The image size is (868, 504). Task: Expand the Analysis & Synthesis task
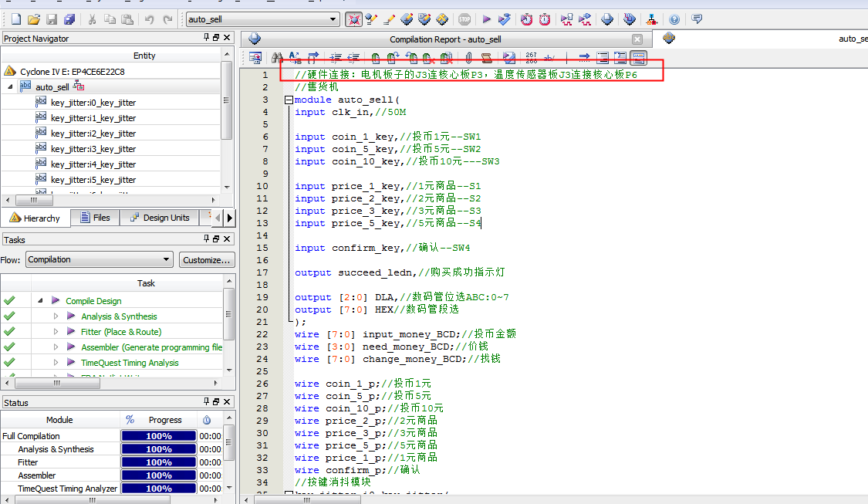point(56,316)
